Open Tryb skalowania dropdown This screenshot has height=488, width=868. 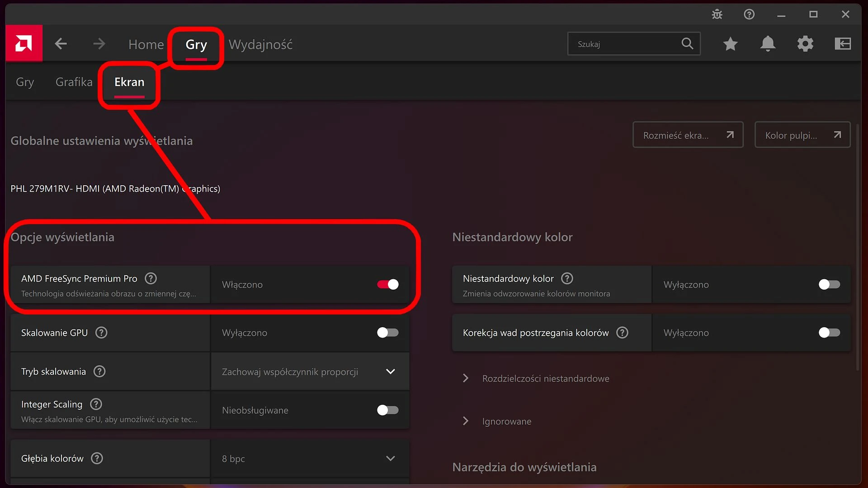[310, 371]
